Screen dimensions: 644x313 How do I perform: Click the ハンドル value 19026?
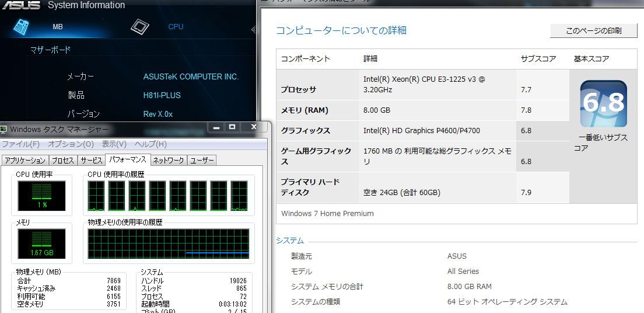pyautogui.click(x=238, y=281)
